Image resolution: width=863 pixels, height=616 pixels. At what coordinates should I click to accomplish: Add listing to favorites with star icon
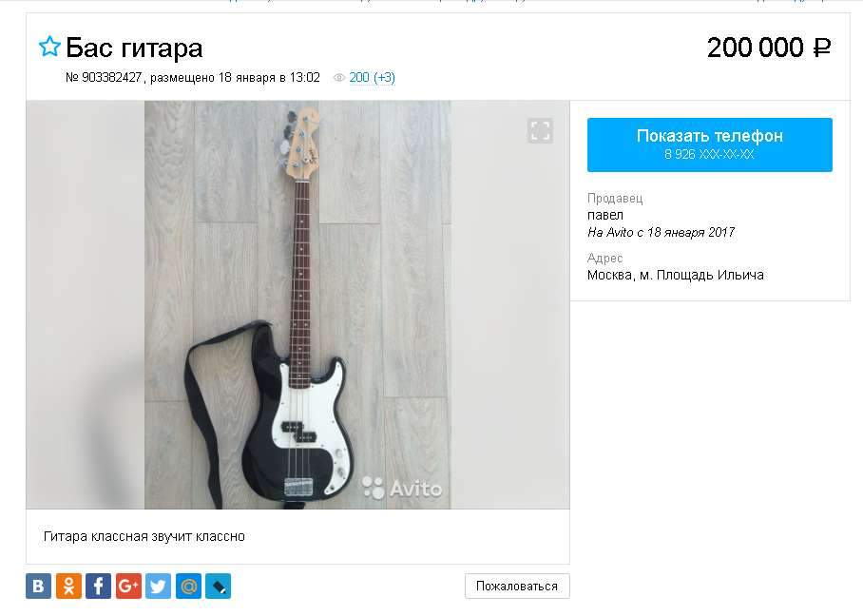(x=49, y=47)
